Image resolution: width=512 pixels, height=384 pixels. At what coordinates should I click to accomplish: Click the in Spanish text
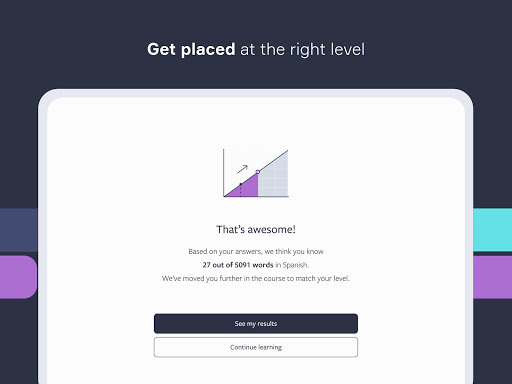pos(292,265)
